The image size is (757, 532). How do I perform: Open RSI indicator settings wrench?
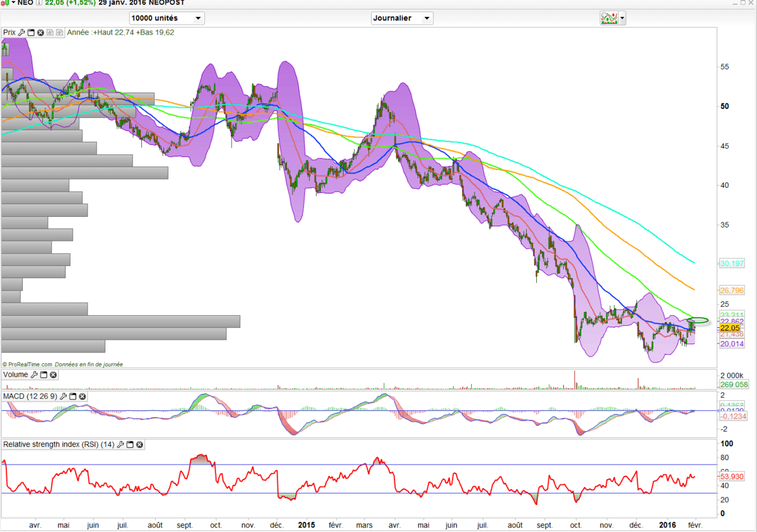pyautogui.click(x=121, y=444)
